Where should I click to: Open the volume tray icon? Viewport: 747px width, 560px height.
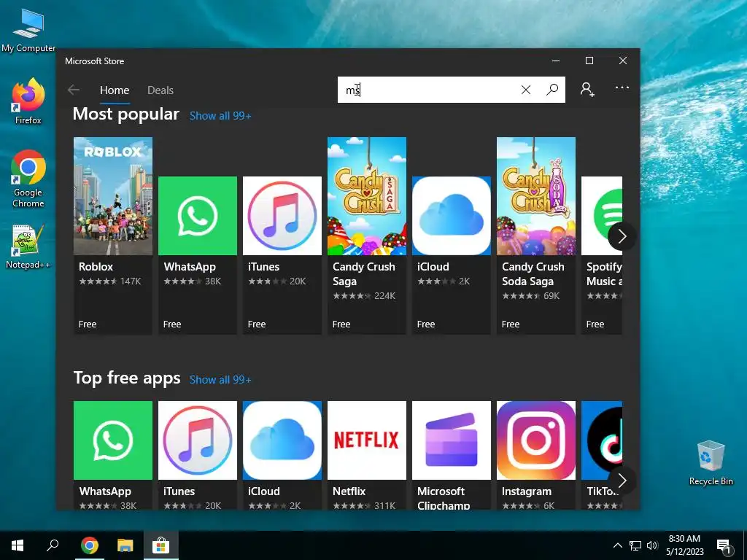tap(652, 545)
